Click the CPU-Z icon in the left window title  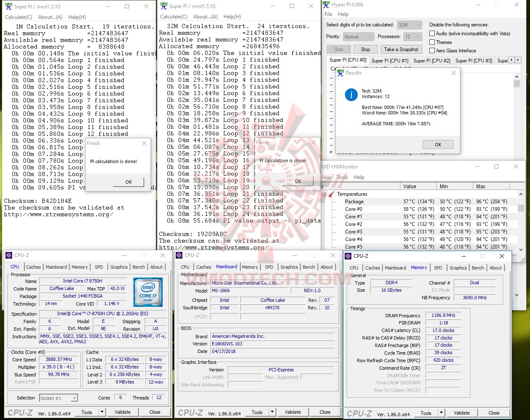9,255
